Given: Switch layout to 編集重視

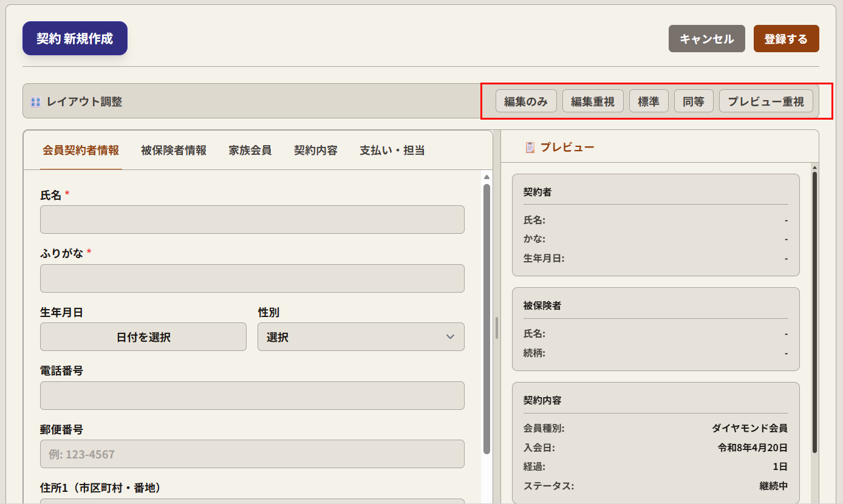Looking at the screenshot, I should coord(592,101).
